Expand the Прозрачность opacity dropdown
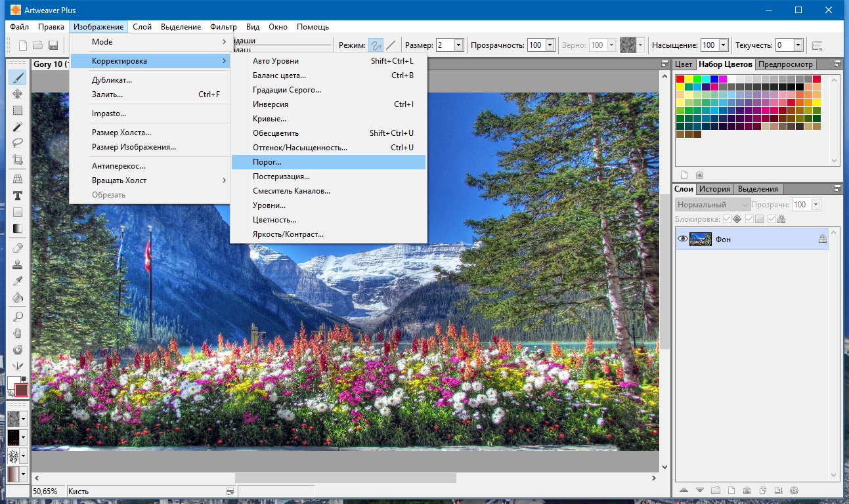Screen dimensions: 849x504 (x=548, y=45)
